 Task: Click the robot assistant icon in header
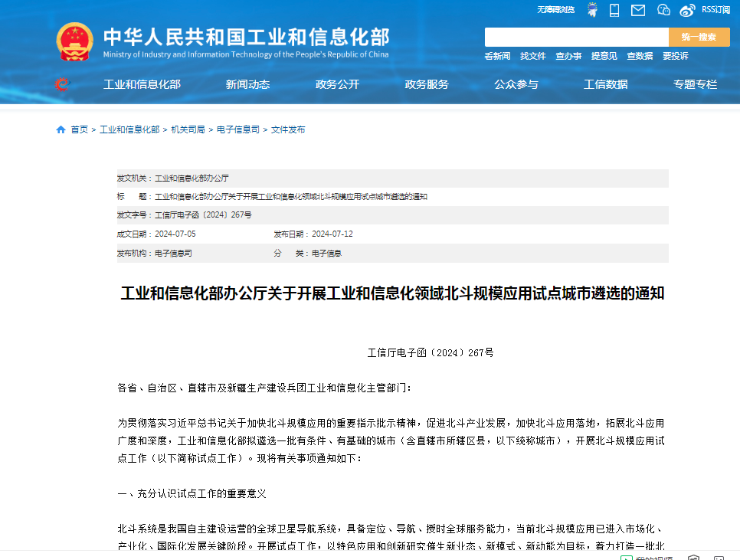[x=592, y=10]
